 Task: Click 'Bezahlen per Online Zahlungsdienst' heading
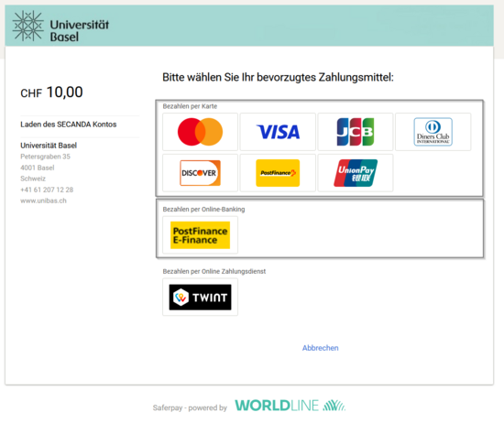(214, 271)
